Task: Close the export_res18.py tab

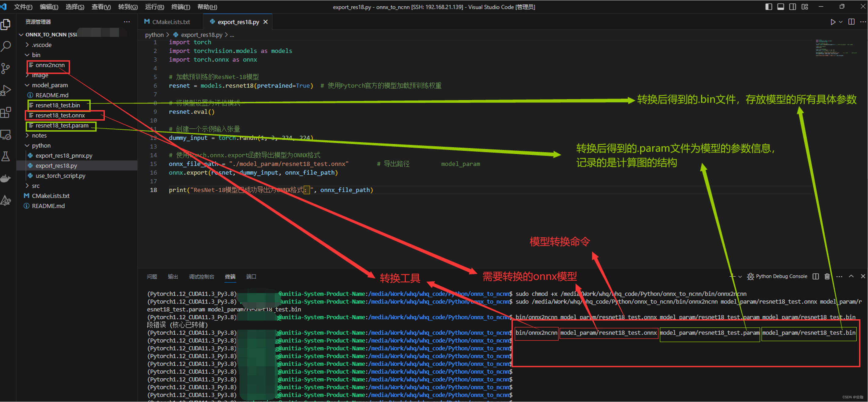Action: (266, 22)
